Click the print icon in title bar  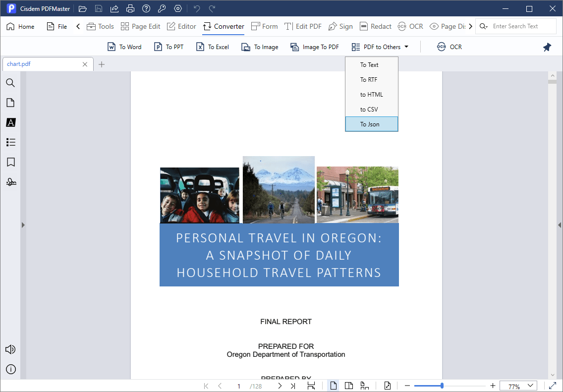(130, 9)
